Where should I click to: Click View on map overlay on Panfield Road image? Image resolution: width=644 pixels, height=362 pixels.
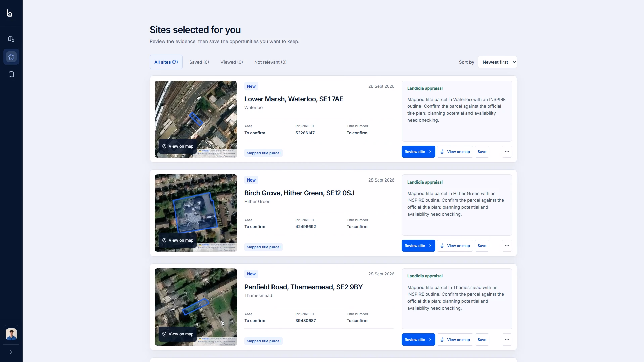pos(178,334)
